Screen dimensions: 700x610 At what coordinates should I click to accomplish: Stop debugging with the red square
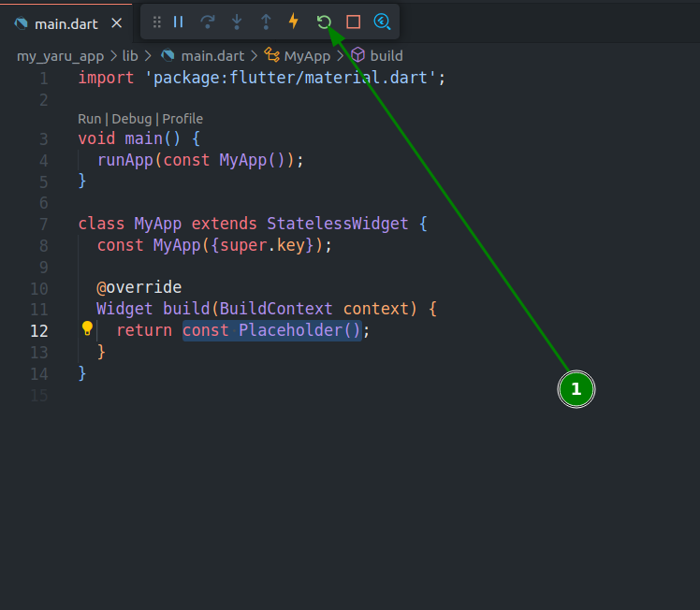click(353, 22)
